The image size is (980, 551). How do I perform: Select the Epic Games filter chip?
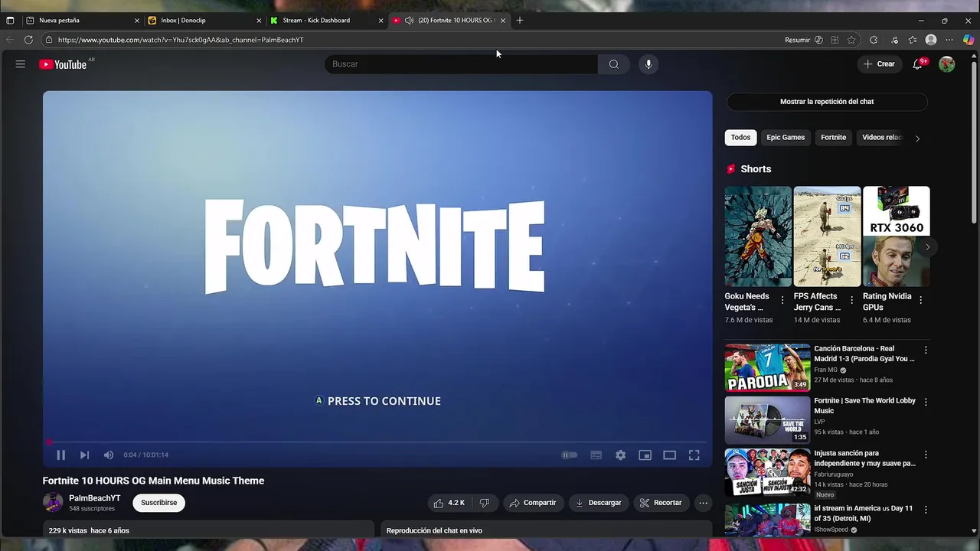tap(786, 138)
